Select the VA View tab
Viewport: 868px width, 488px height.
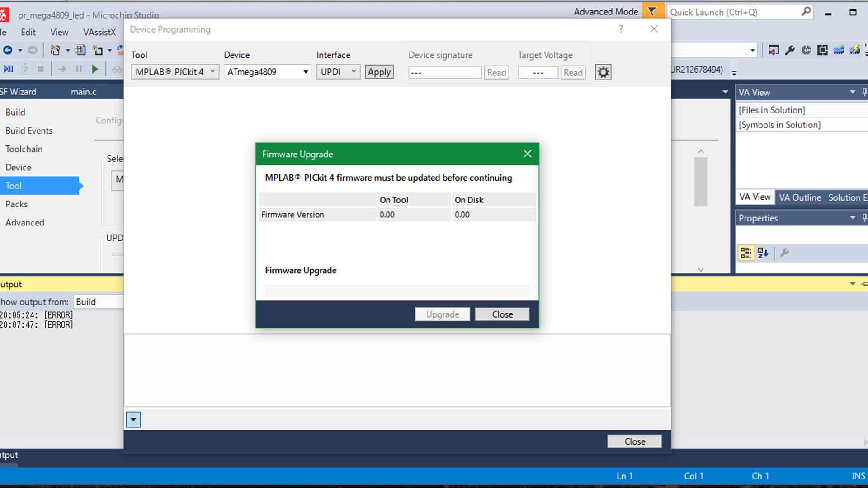pos(755,197)
